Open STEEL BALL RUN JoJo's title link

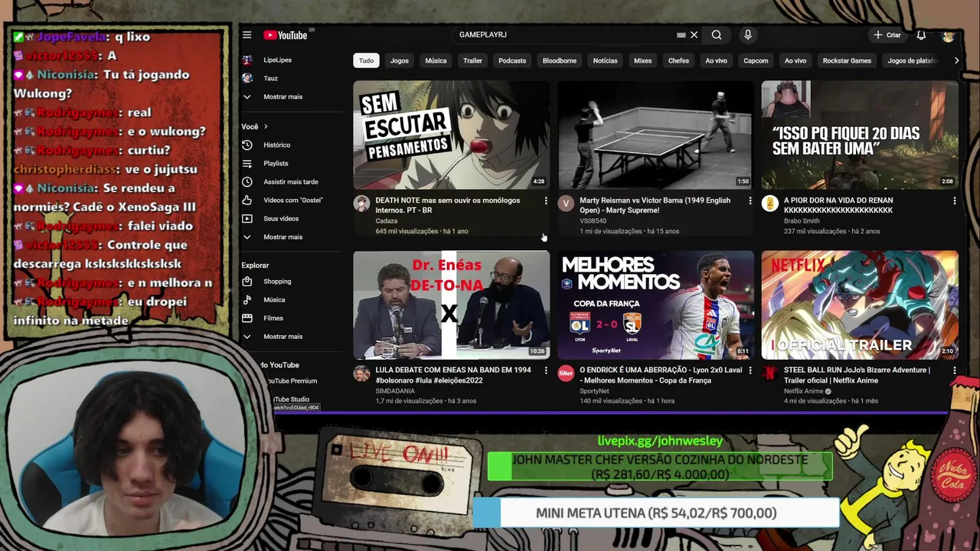(x=857, y=375)
